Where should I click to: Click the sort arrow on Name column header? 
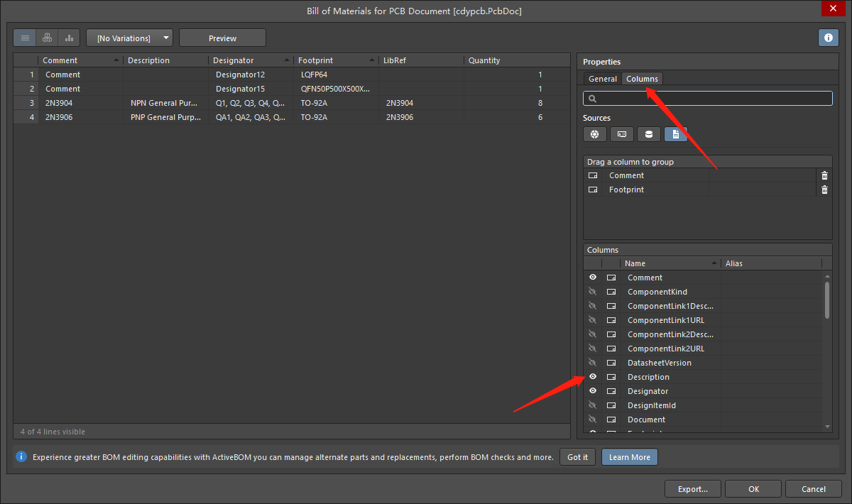[714, 263]
